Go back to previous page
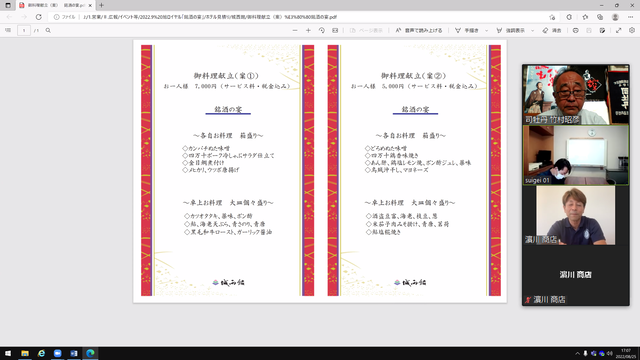The image size is (640, 360). pos(9,17)
